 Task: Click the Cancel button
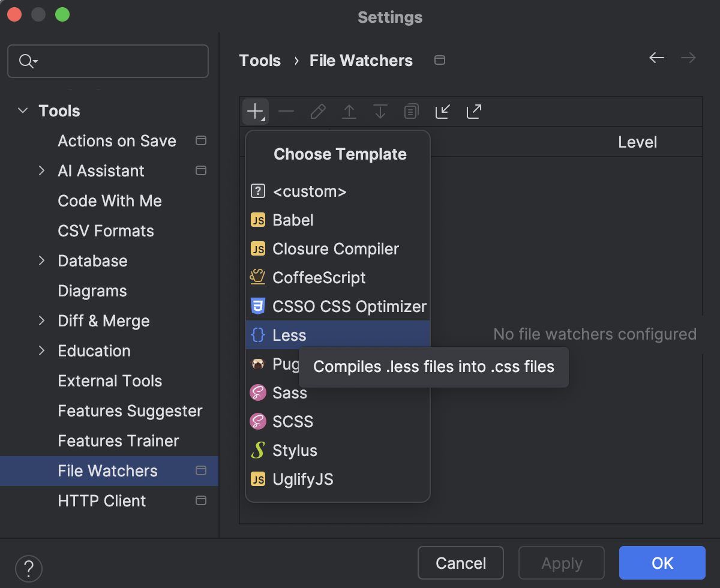(x=460, y=563)
